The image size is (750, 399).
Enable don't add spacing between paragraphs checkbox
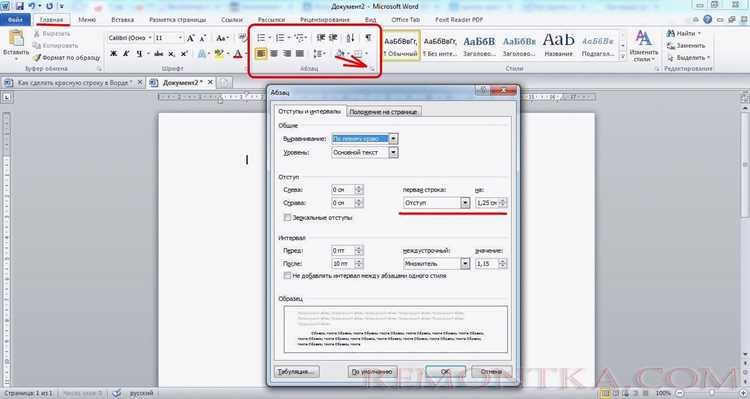287,276
